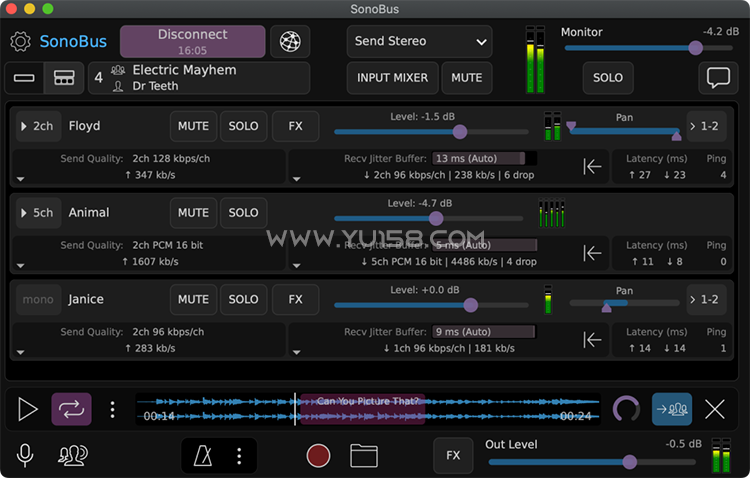This screenshot has width=750, height=478.
Task: Click Janice's Pan slider
Action: (624, 304)
